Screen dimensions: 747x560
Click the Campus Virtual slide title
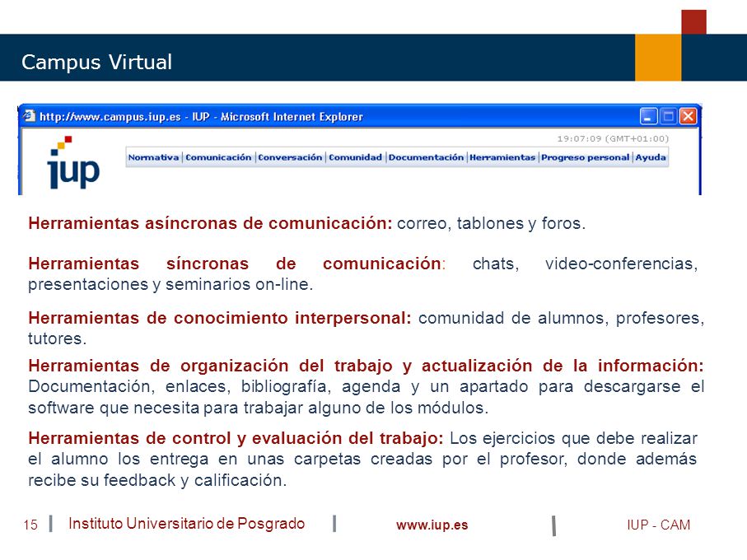pos(96,63)
